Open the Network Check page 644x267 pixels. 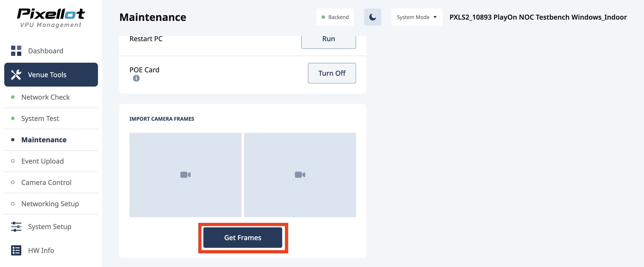45,97
